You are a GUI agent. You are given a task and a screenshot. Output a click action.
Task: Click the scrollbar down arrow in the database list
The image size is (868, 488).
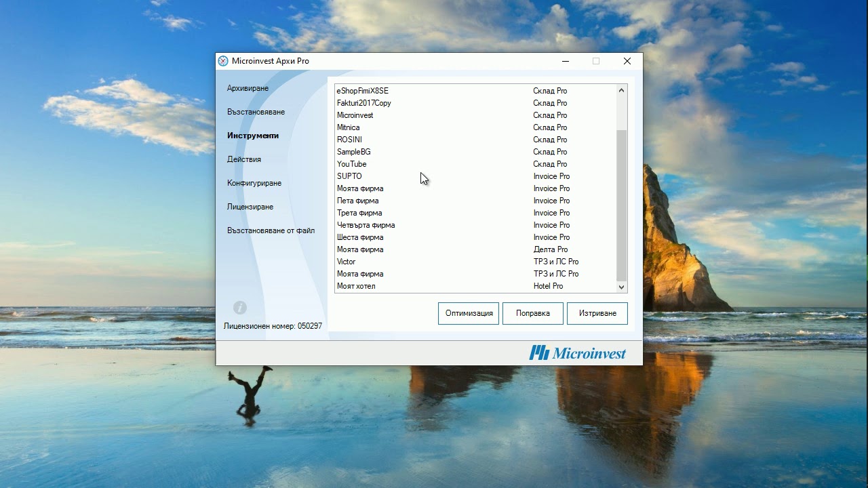click(x=621, y=287)
